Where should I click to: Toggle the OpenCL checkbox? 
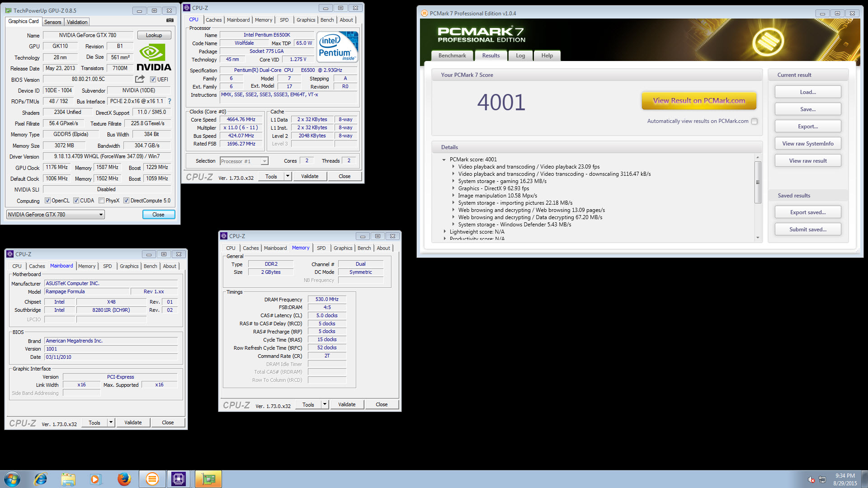[47, 201]
